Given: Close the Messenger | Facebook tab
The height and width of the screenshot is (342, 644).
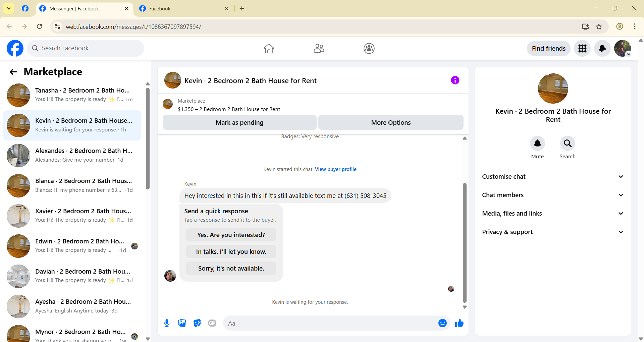Looking at the screenshot, I should 127,8.
